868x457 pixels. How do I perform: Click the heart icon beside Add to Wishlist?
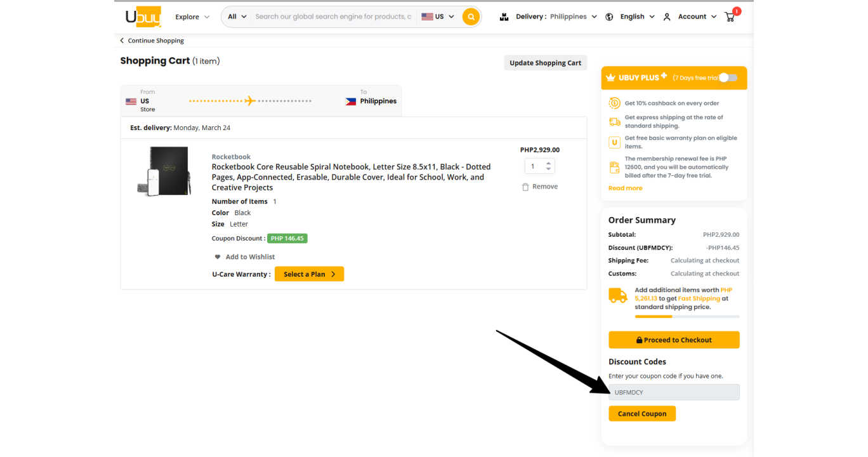pyautogui.click(x=218, y=257)
